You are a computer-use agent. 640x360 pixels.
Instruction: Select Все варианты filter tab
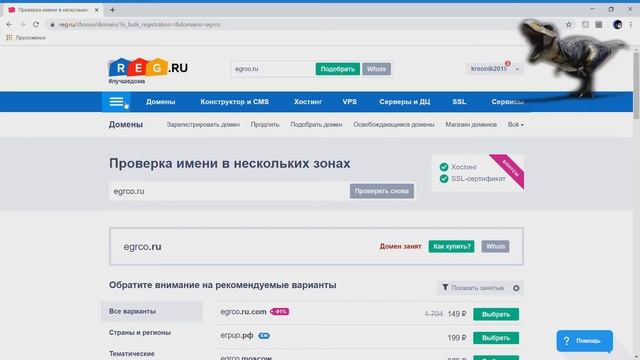click(x=152, y=311)
